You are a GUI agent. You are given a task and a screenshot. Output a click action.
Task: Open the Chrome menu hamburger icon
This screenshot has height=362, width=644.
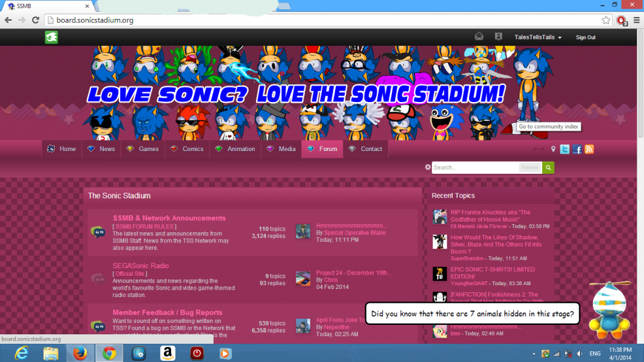tap(636, 20)
